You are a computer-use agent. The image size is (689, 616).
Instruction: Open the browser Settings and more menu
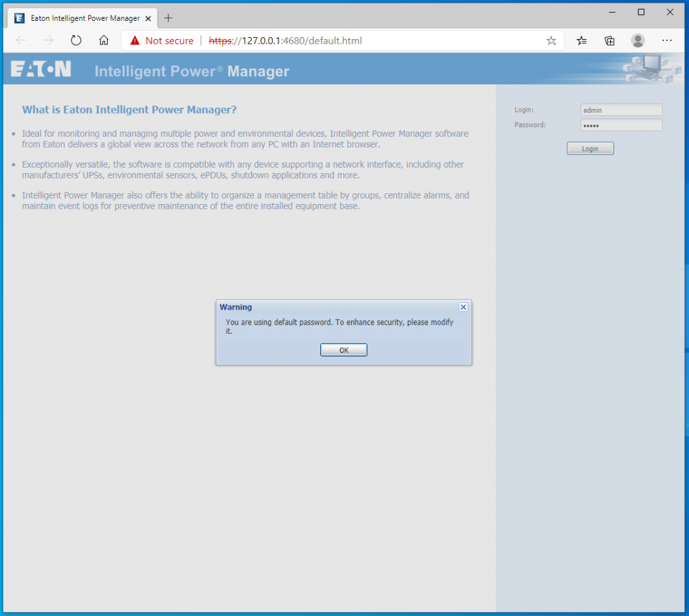667,40
